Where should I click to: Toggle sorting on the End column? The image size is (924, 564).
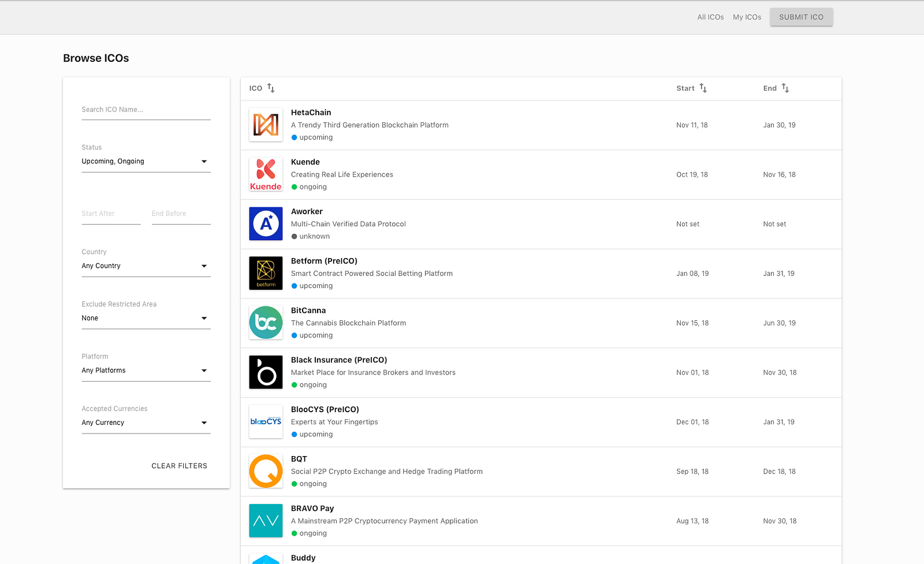[785, 88]
